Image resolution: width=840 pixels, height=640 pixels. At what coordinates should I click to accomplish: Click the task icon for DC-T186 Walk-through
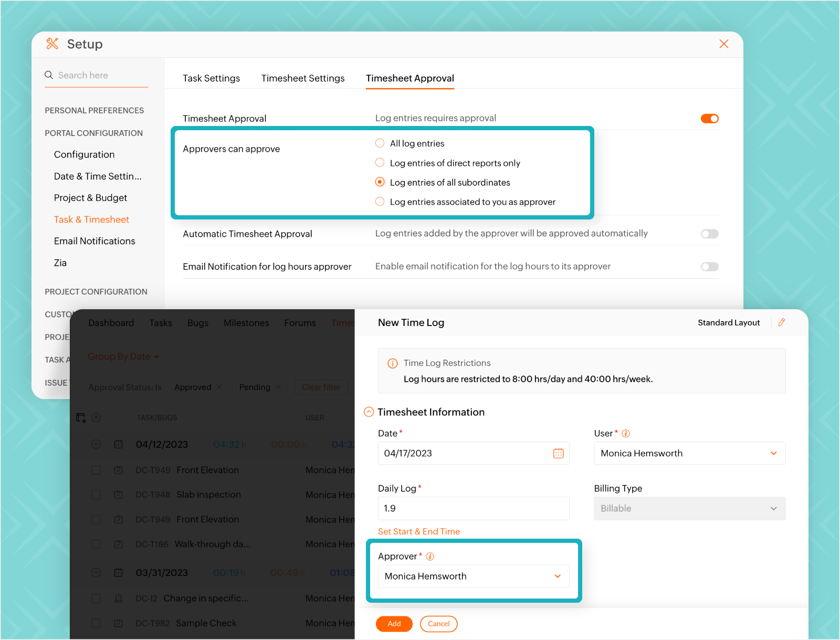(x=119, y=544)
